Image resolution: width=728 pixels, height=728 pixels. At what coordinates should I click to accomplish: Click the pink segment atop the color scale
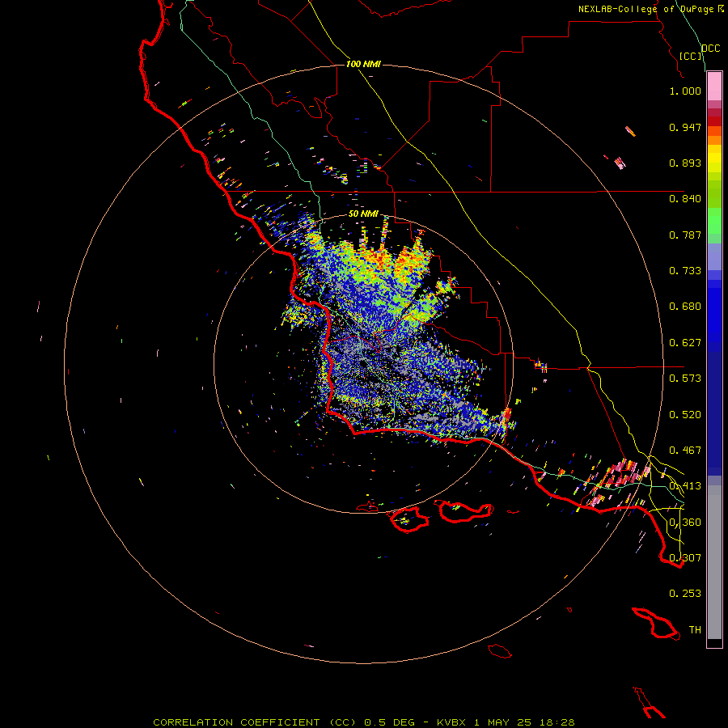[714, 87]
